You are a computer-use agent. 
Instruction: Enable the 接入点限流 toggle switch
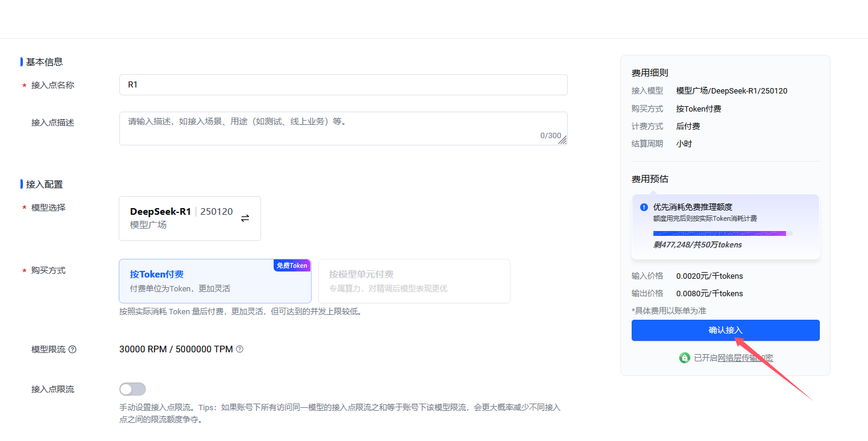coord(133,389)
